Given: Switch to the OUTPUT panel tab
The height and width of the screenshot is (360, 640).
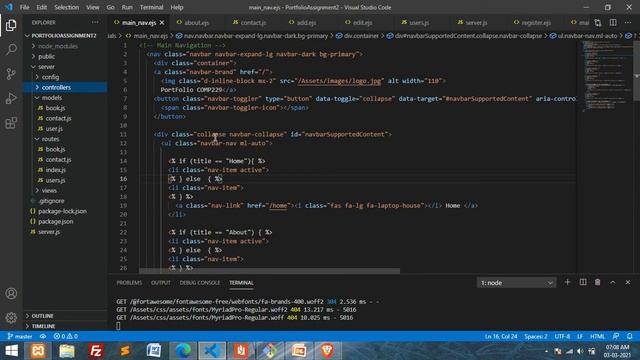Looking at the screenshot, I should pyautogui.click(x=161, y=282).
